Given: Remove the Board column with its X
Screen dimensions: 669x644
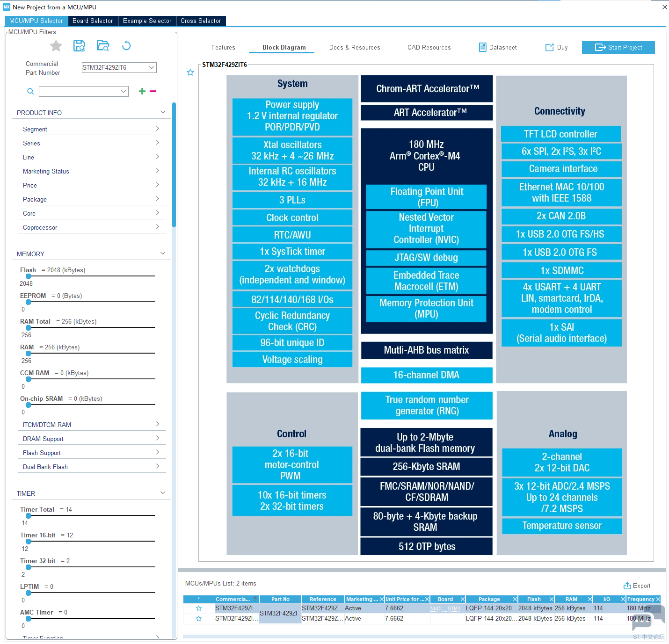Looking at the screenshot, I should click(463, 599).
